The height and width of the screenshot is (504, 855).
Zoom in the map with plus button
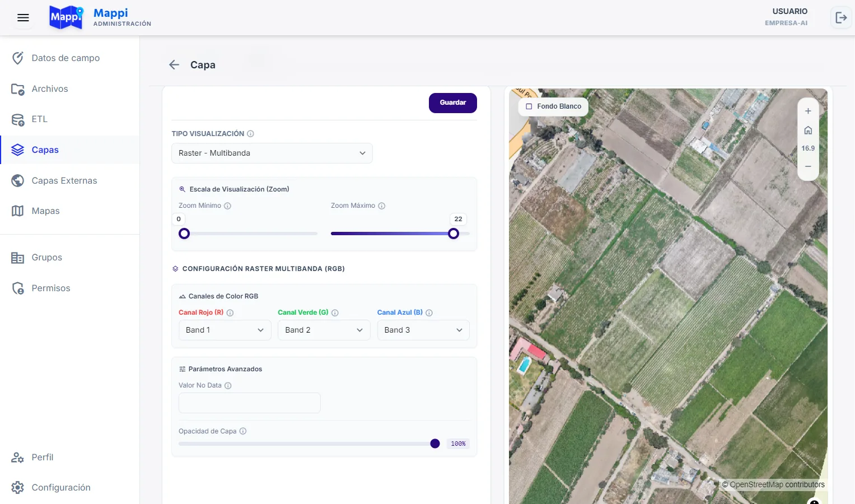click(x=808, y=111)
